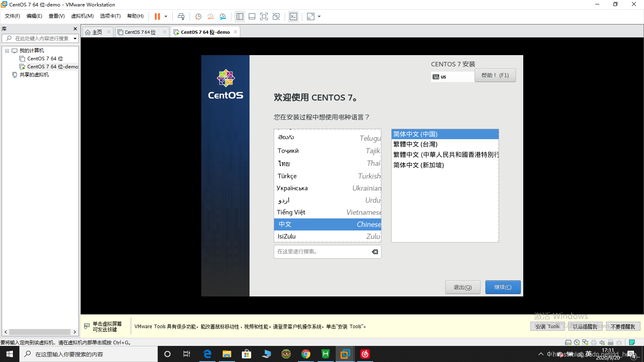Close the 主页 tab
The height and width of the screenshot is (362, 644).
pyautogui.click(x=109, y=32)
